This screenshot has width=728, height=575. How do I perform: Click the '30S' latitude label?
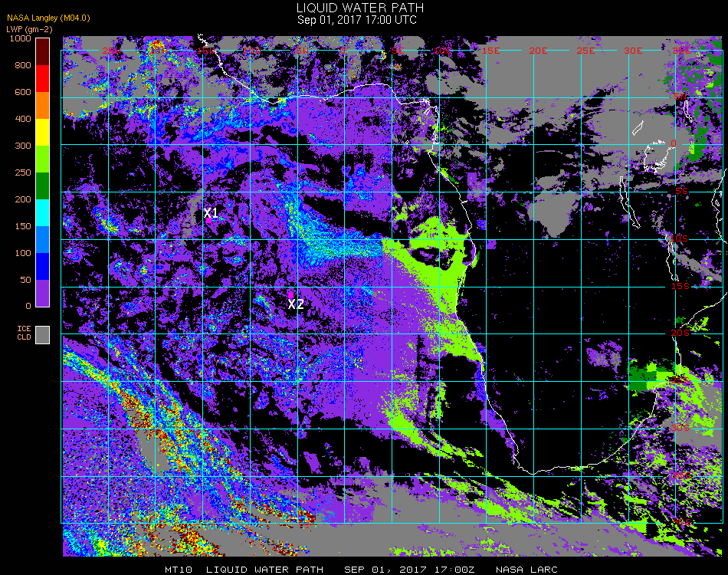[680, 428]
